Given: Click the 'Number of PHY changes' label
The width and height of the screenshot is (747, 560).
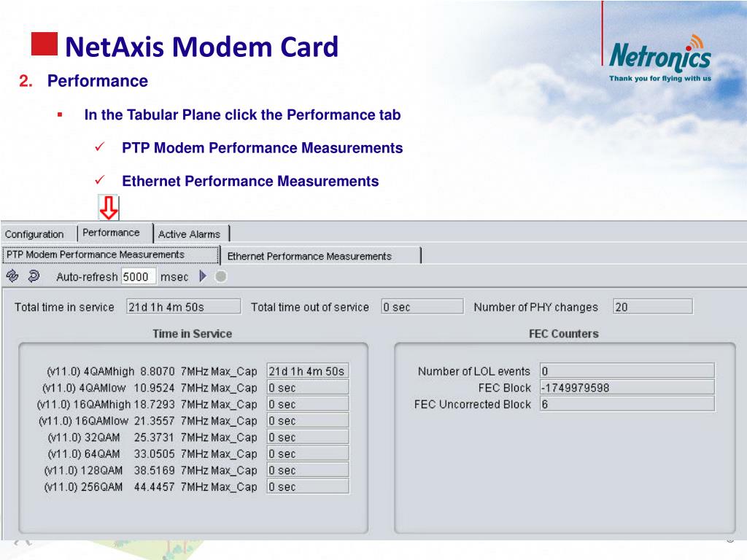Looking at the screenshot, I should [x=536, y=307].
